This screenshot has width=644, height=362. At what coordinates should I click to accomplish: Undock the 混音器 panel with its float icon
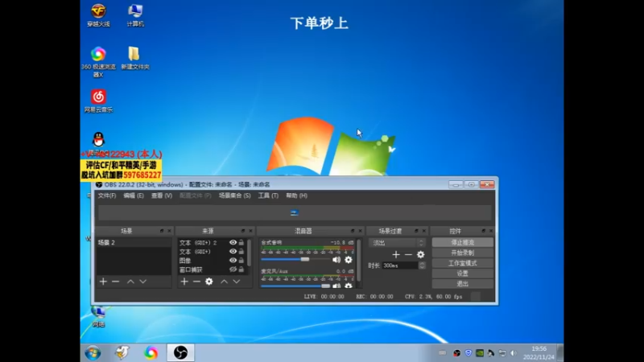point(353,231)
